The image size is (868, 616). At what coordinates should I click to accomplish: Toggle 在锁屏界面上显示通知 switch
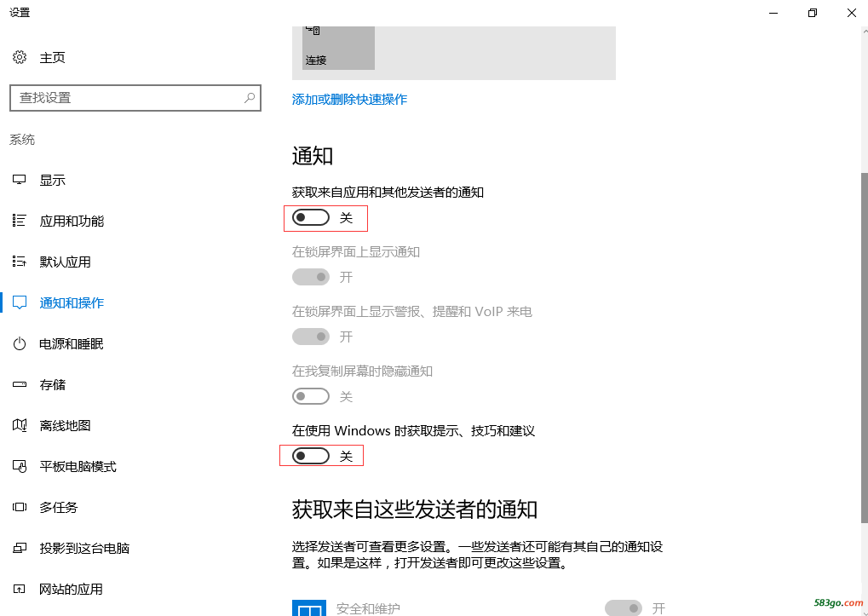(x=311, y=277)
